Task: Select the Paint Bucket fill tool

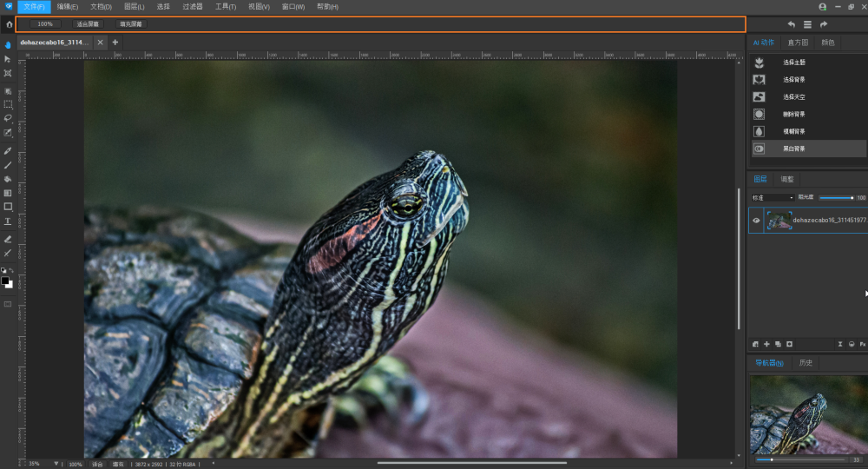Action: 8,179
